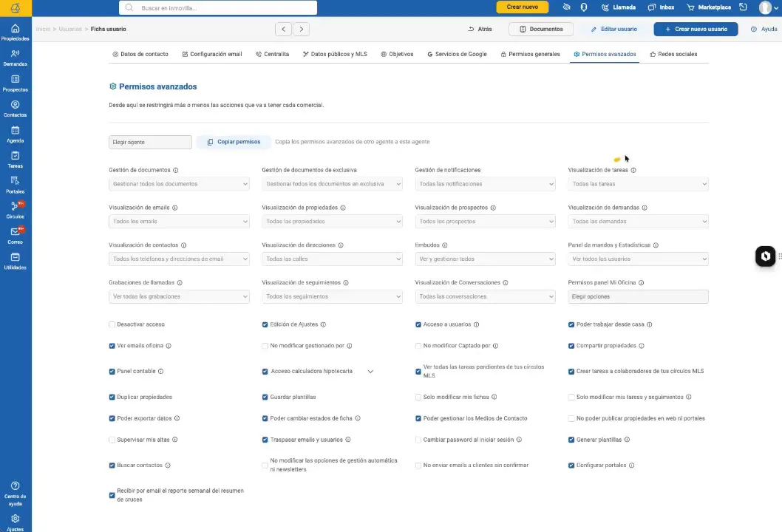Switch to Permisos generales tab
The height and width of the screenshot is (532, 782).
pos(530,54)
